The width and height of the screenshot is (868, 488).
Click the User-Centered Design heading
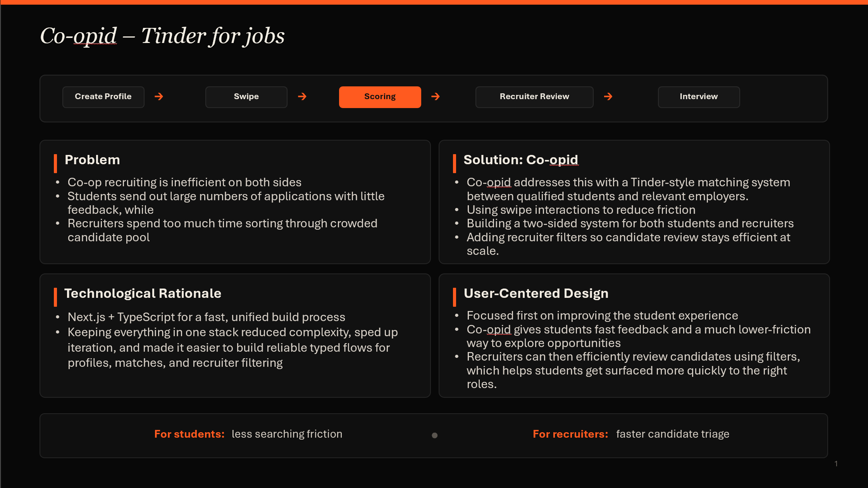point(536,294)
